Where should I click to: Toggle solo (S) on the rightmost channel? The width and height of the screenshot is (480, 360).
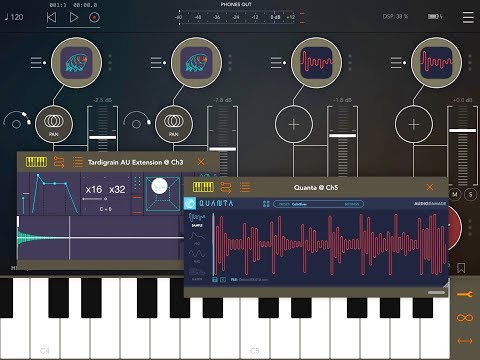tap(470, 194)
